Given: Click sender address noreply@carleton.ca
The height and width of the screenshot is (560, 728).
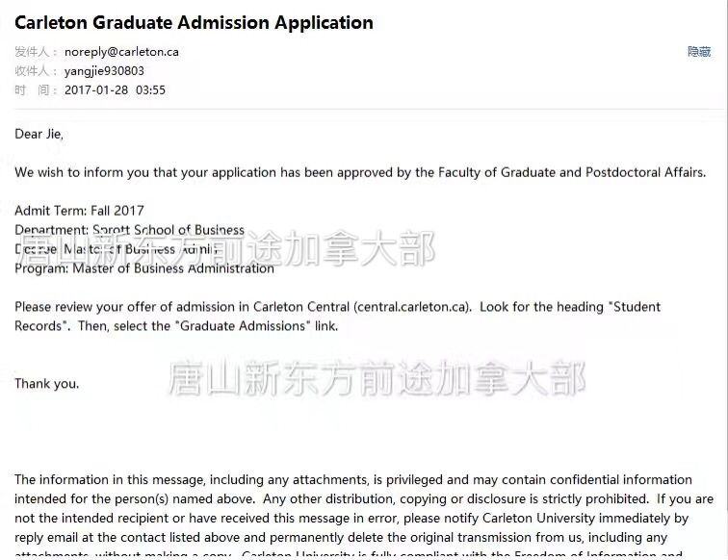Looking at the screenshot, I should [x=121, y=52].
